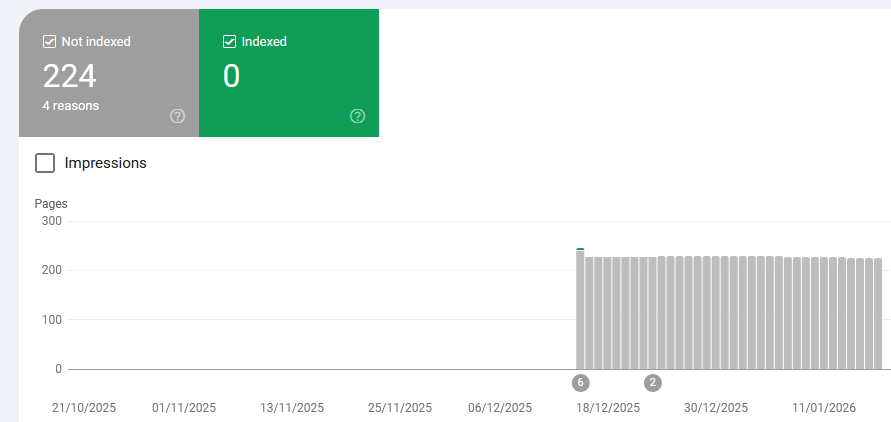The width and height of the screenshot is (891, 422).
Task: Untick the green Indexed checkbox
Action: pyautogui.click(x=230, y=42)
